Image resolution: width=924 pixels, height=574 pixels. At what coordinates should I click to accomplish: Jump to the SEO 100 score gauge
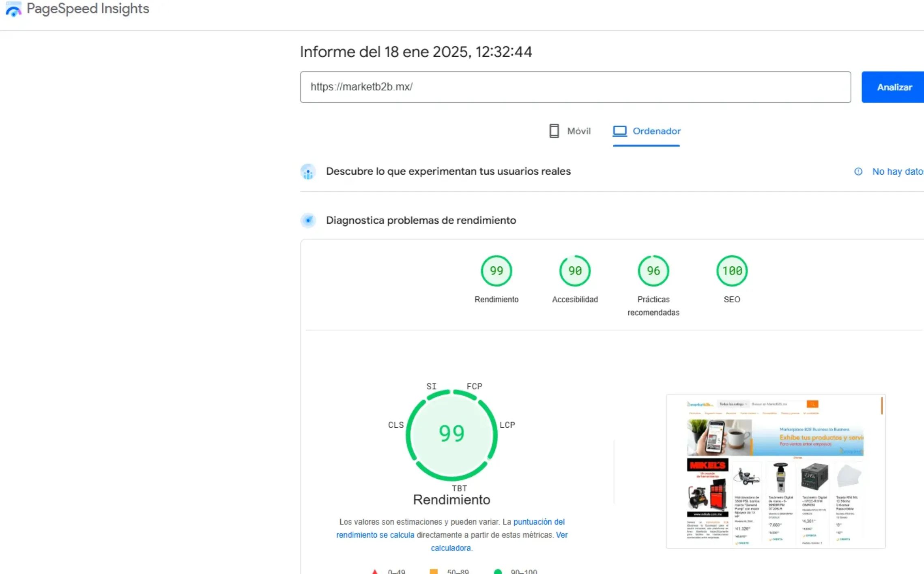point(731,271)
